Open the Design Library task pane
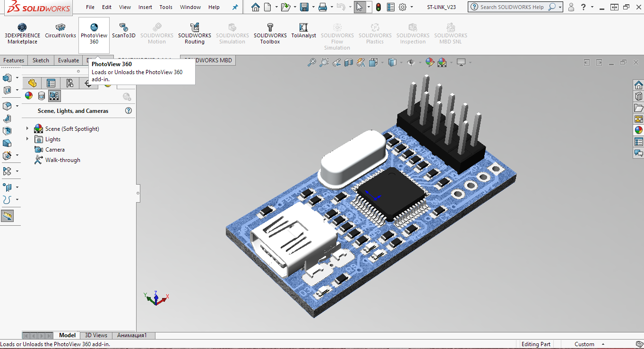This screenshot has height=349, width=644. tap(639, 96)
